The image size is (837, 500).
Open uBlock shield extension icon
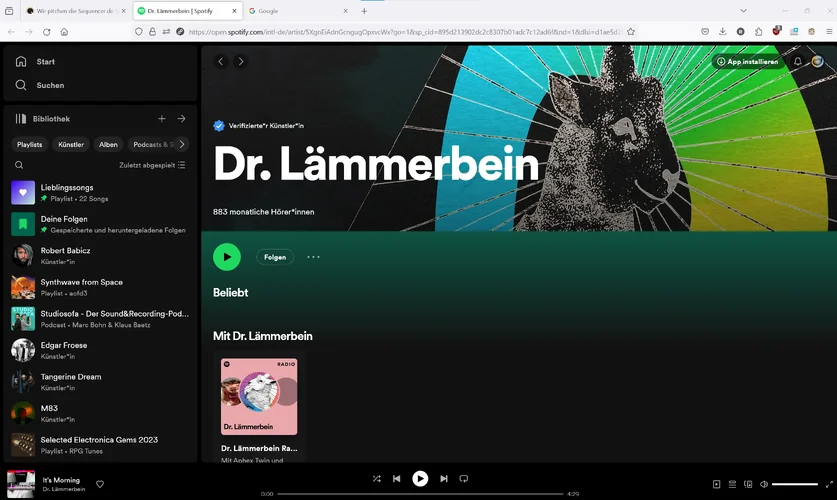coord(777,31)
